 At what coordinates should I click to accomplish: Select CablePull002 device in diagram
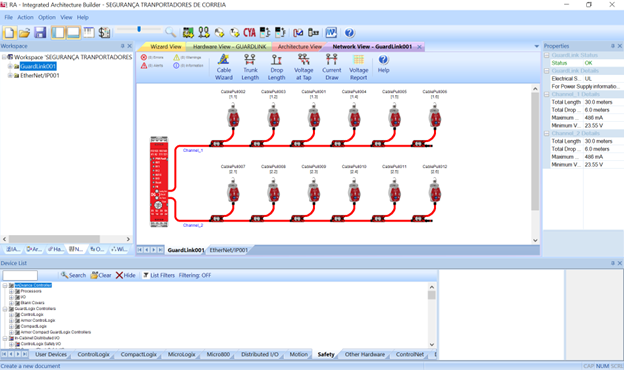tap(233, 115)
